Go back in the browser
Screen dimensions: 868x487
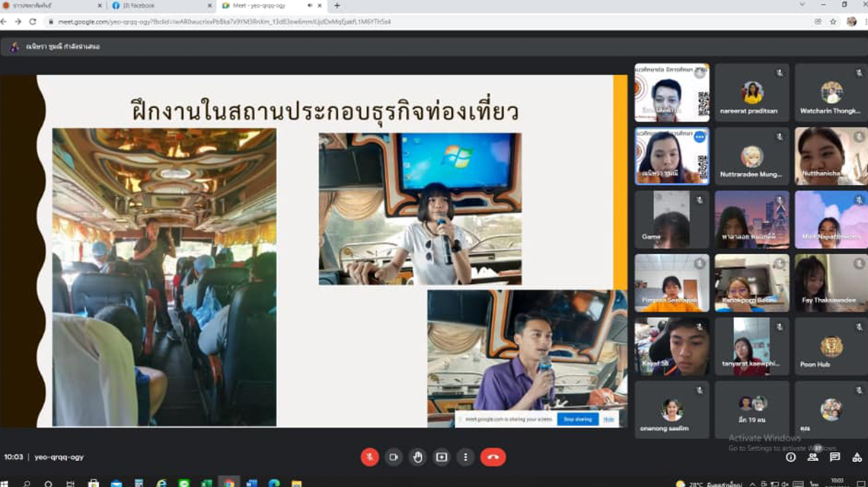point(4,21)
